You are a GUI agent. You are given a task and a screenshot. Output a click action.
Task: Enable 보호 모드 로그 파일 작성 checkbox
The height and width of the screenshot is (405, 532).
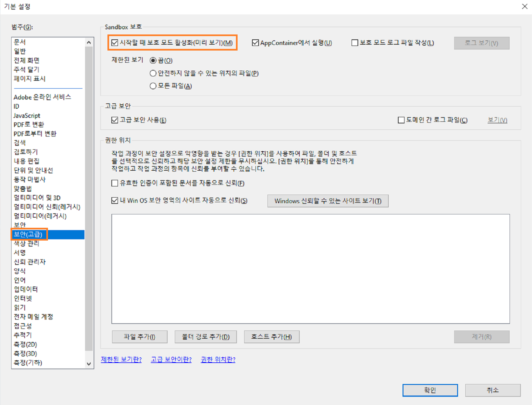coord(355,43)
